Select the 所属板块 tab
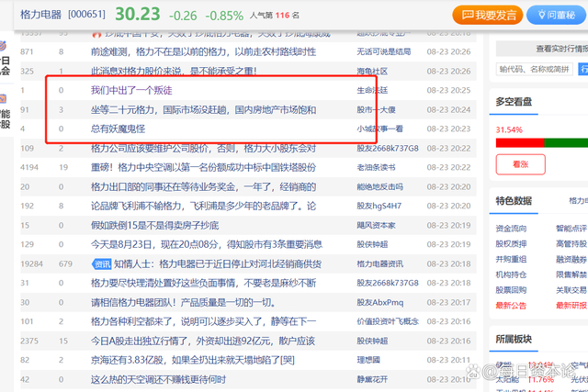The height and width of the screenshot is (392, 588). 514,339
